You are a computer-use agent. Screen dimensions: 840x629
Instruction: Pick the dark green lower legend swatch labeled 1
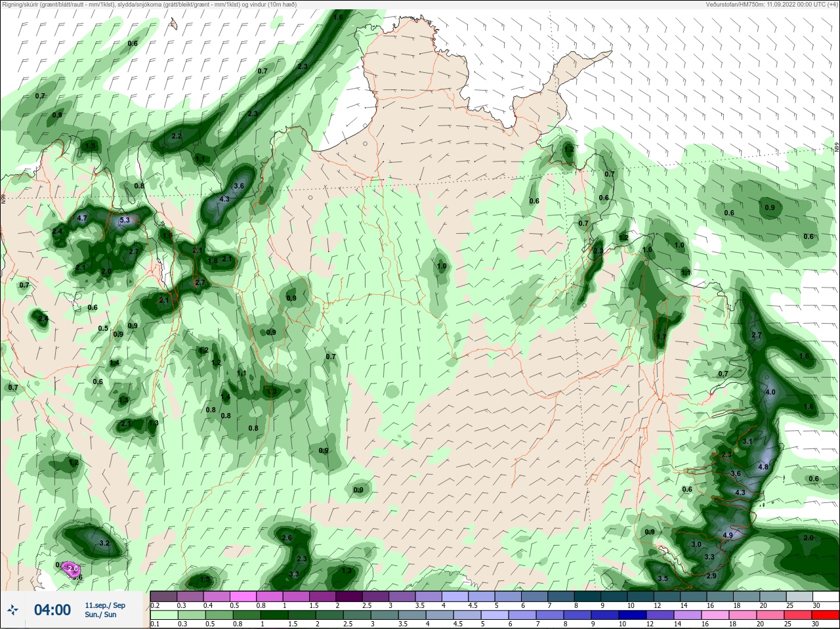(x=274, y=615)
